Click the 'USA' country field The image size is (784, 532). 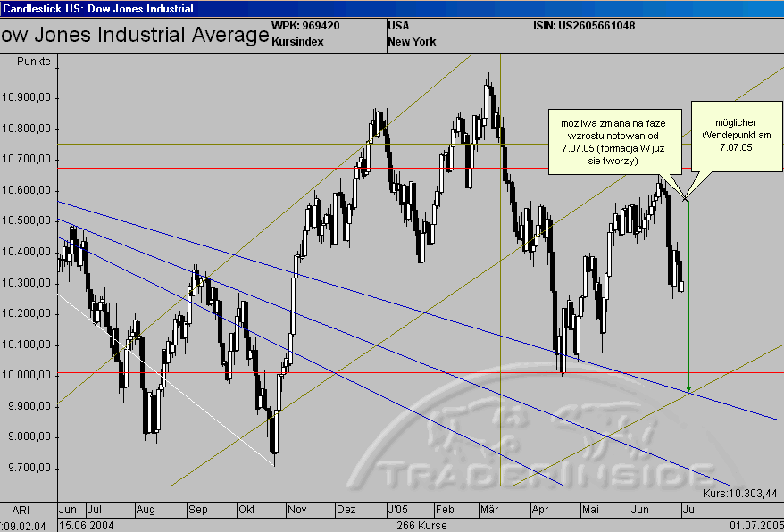(398, 26)
